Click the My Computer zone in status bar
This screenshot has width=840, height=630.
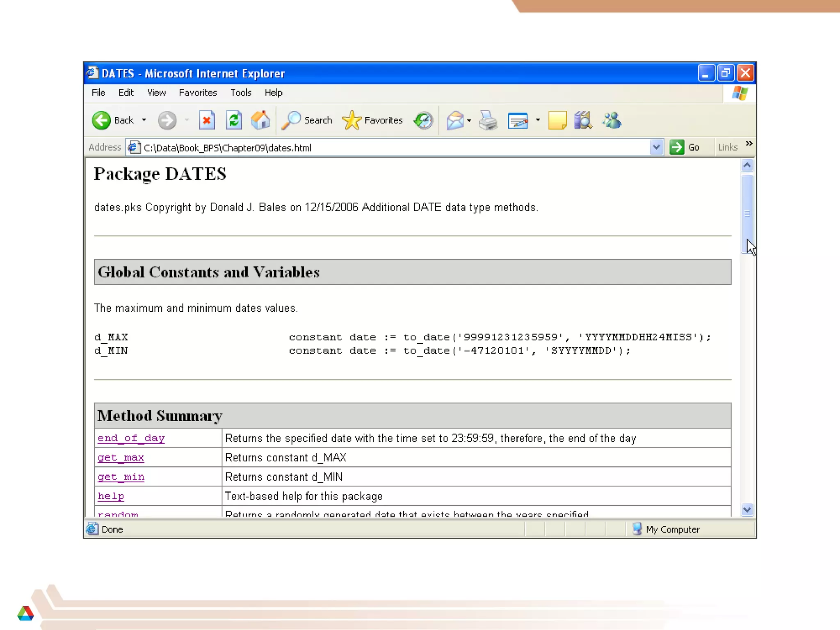pyautogui.click(x=665, y=530)
